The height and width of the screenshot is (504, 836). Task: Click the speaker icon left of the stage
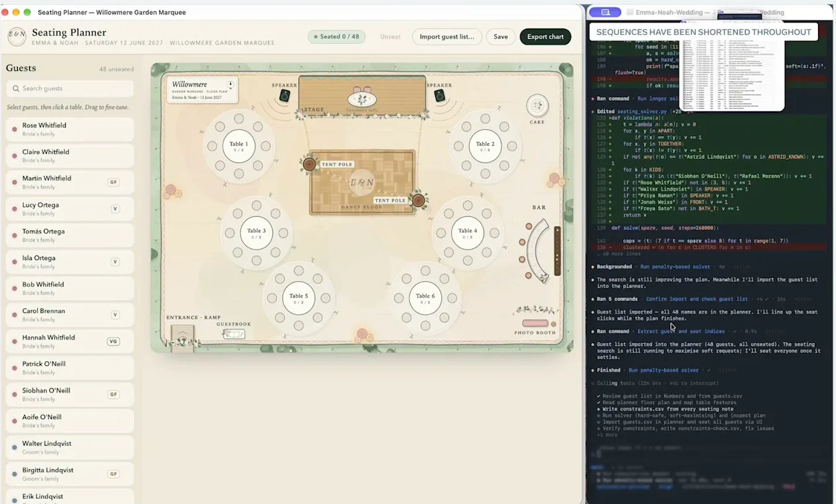285,95
